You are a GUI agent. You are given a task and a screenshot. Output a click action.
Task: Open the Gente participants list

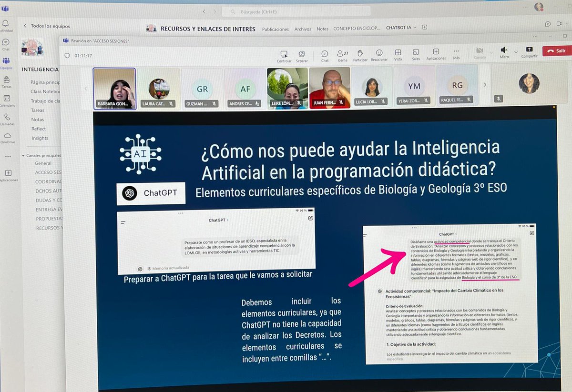click(x=341, y=53)
